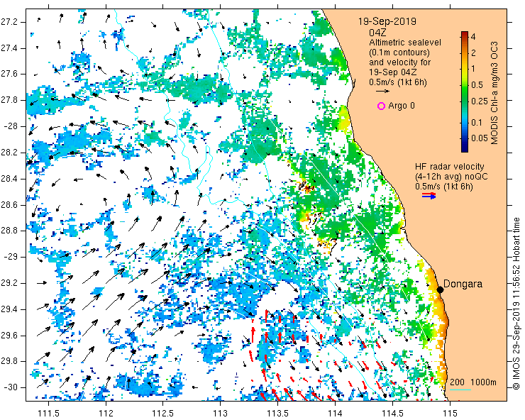Click the longitude axis label 115
Image resolution: width=525 pixels, height=420 pixels.
click(449, 413)
